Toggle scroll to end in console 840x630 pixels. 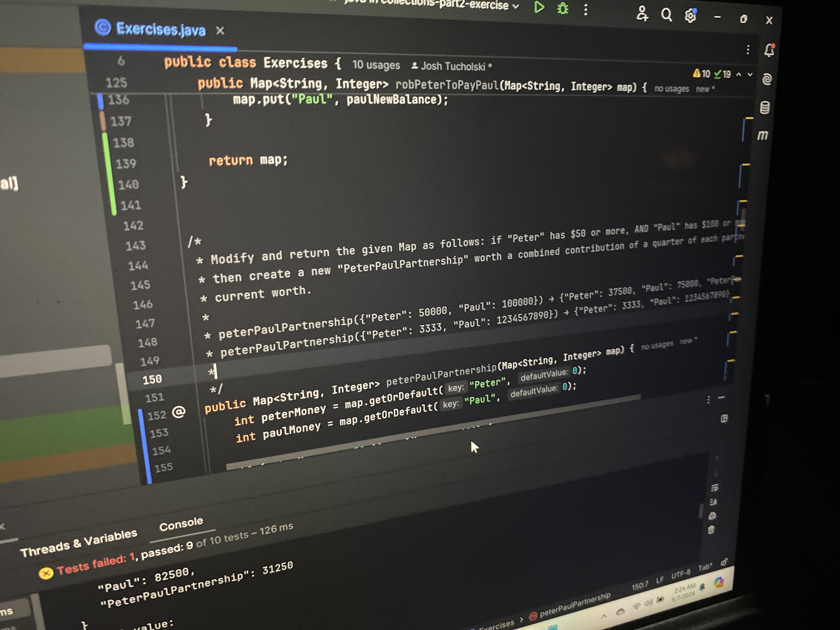pyautogui.click(x=713, y=502)
